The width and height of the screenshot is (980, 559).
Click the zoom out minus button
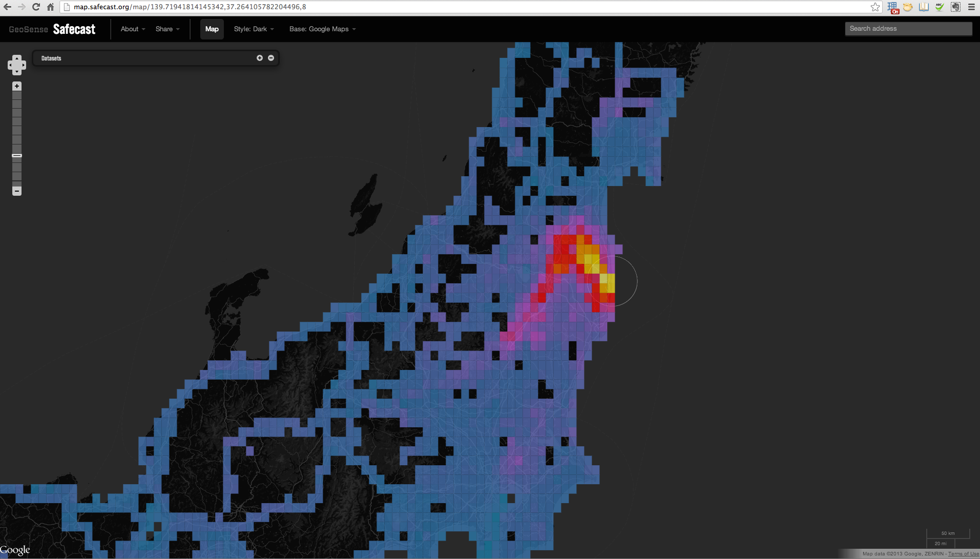tap(17, 191)
